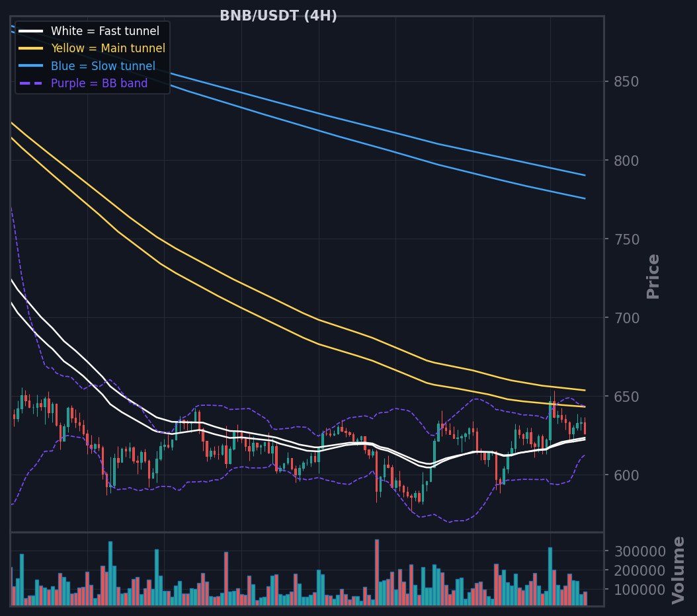This screenshot has height=616, width=697.
Task: Click the Price axis title
Action: click(x=653, y=276)
